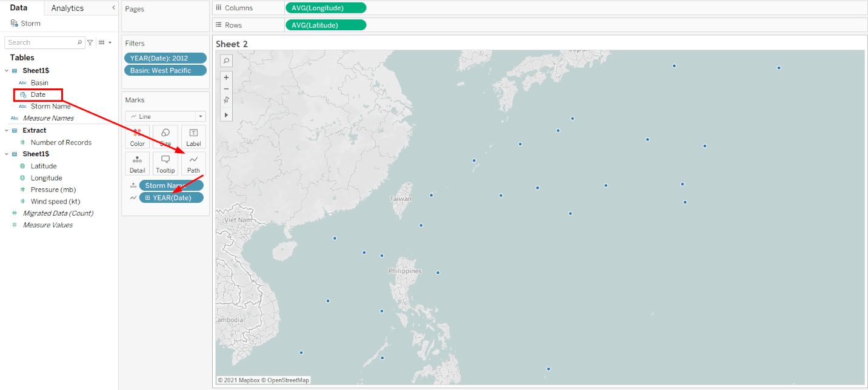Open the Color property on the Marks card

(x=137, y=136)
